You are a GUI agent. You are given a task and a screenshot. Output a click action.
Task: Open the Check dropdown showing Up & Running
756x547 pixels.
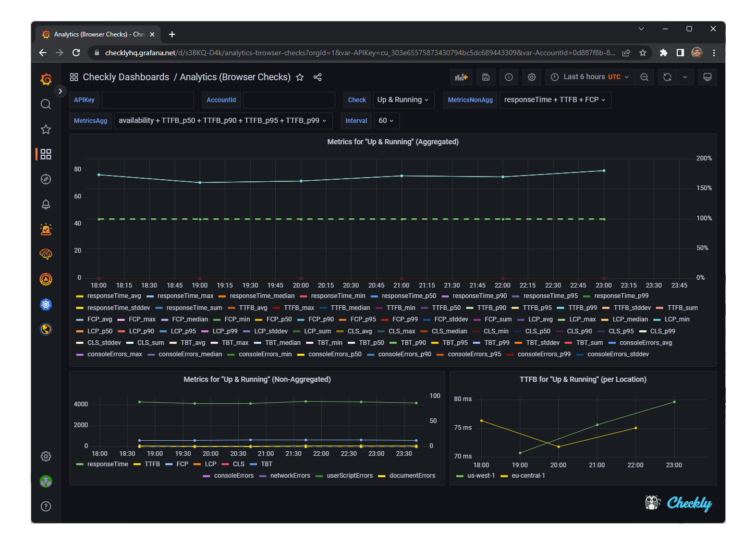pos(403,100)
